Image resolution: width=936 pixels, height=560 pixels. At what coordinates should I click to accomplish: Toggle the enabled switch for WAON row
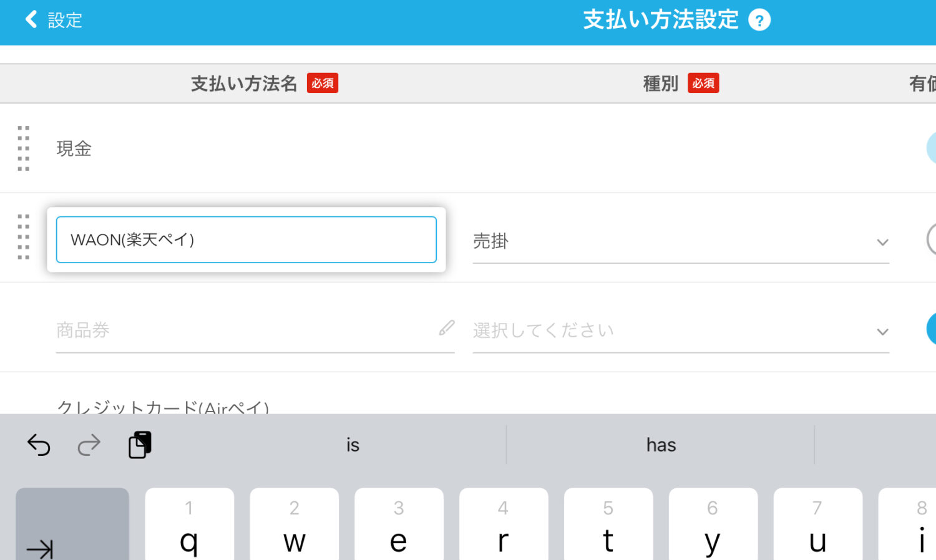pyautogui.click(x=931, y=239)
